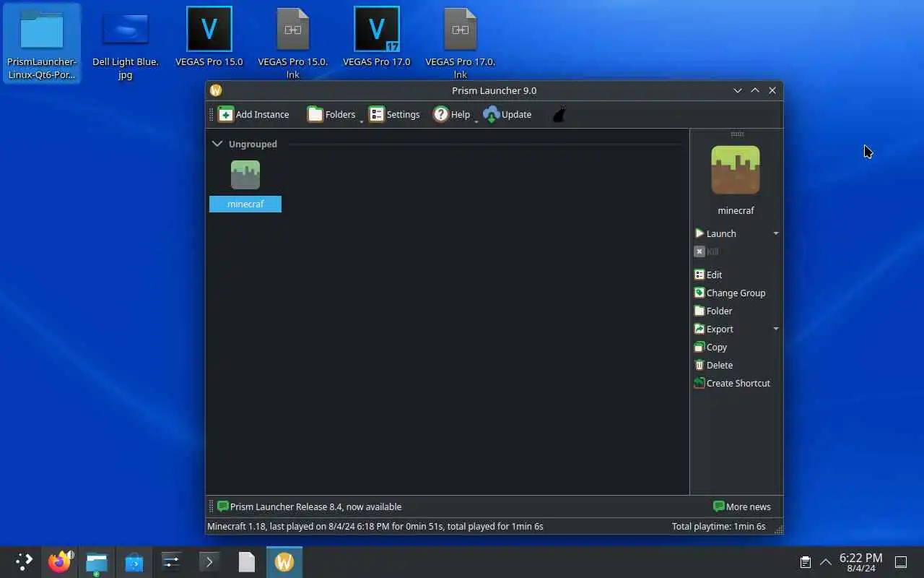
Task: Click the toolbar drag handle left of Add Instance
Action: 212,114
